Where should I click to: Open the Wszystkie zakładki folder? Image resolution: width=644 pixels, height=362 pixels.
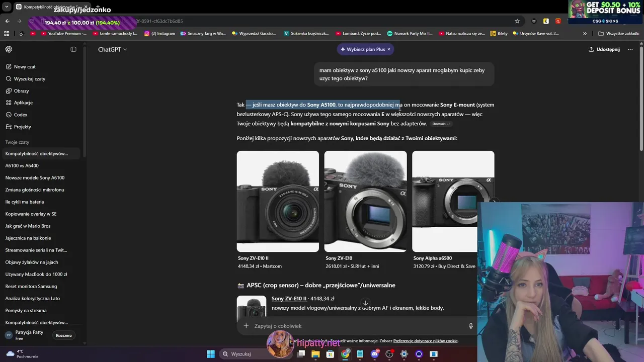619,34
